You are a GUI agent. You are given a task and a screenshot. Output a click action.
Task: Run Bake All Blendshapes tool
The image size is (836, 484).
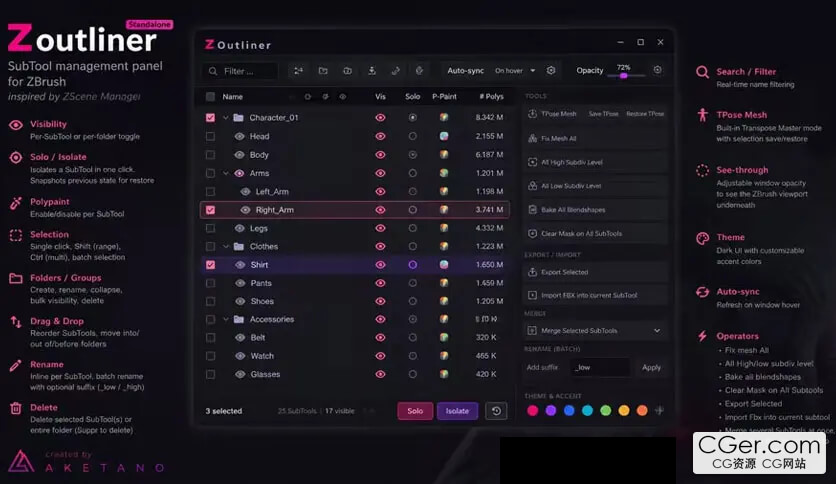[595, 209]
